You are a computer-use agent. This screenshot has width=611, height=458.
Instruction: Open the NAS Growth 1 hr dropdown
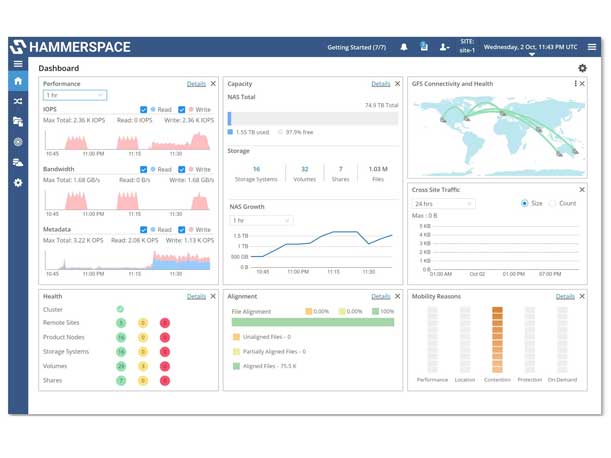[x=260, y=220]
